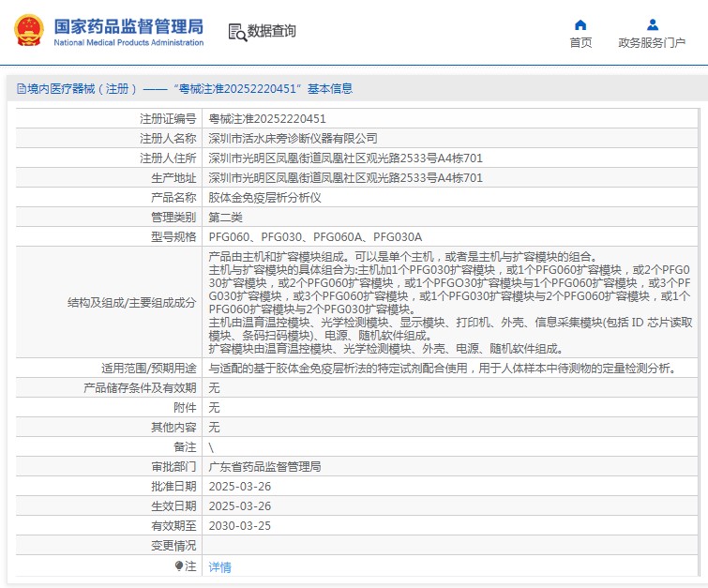Select the 注册证编号 value 粤械注准20252220451
This screenshot has height=588, width=708.
coord(267,119)
